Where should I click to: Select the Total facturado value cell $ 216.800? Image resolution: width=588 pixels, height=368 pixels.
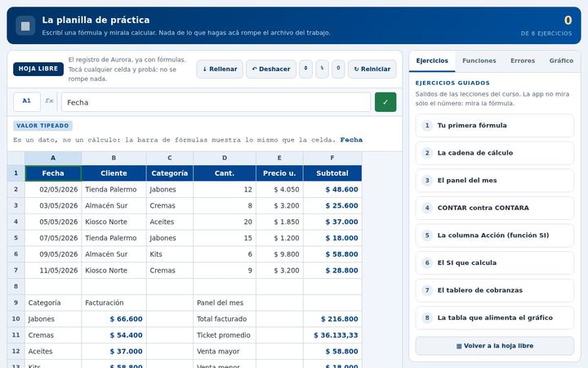coord(332,319)
